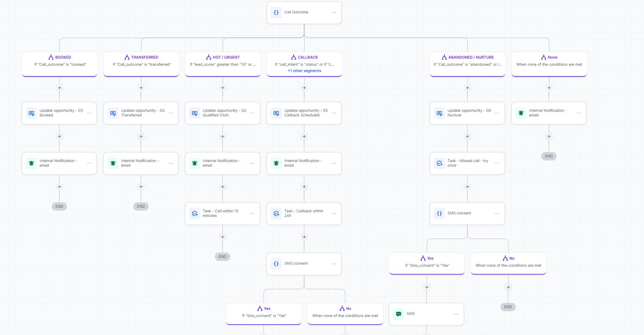Open options for Update opportunity 04 Transferred
644x335 pixels.
[170, 113]
